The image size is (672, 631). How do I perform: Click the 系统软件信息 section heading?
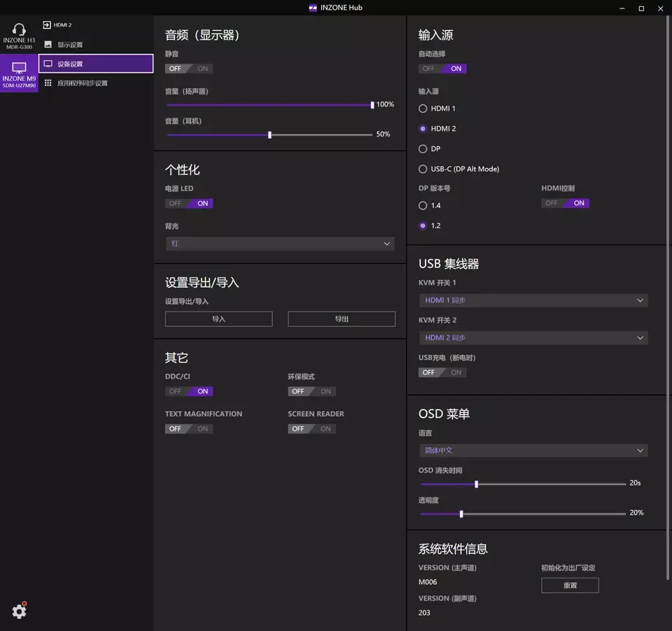click(453, 548)
